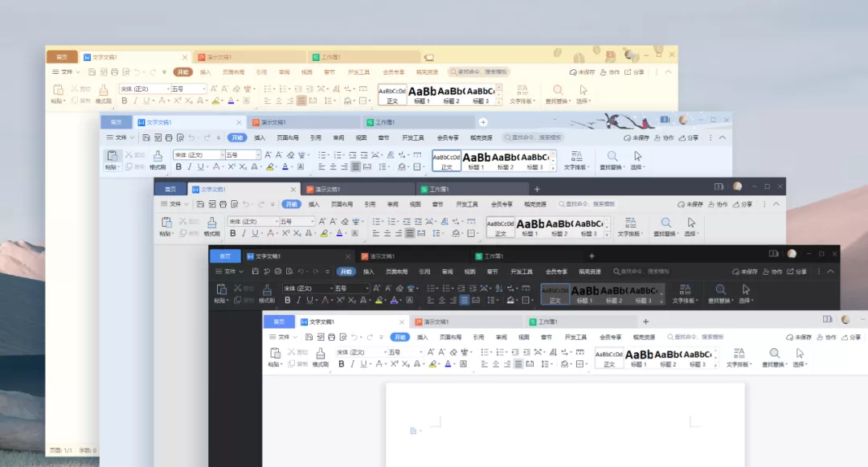Toggle Bold in beige top window
Viewport: 868px width, 467px height.
125,100
